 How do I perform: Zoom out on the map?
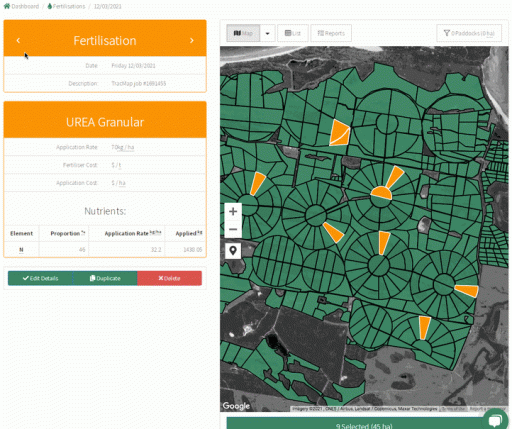233,229
